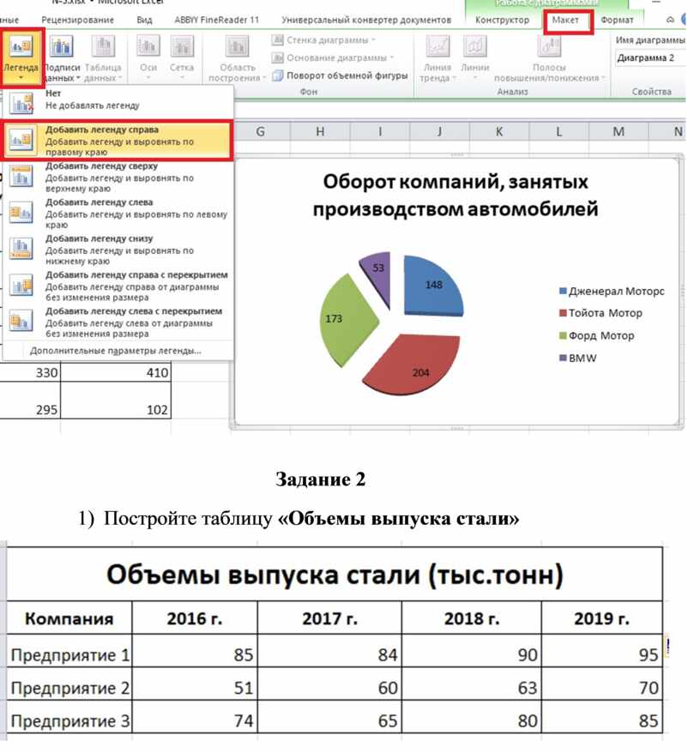Switch to the Макет tab
This screenshot has height=753, width=700.
565,21
